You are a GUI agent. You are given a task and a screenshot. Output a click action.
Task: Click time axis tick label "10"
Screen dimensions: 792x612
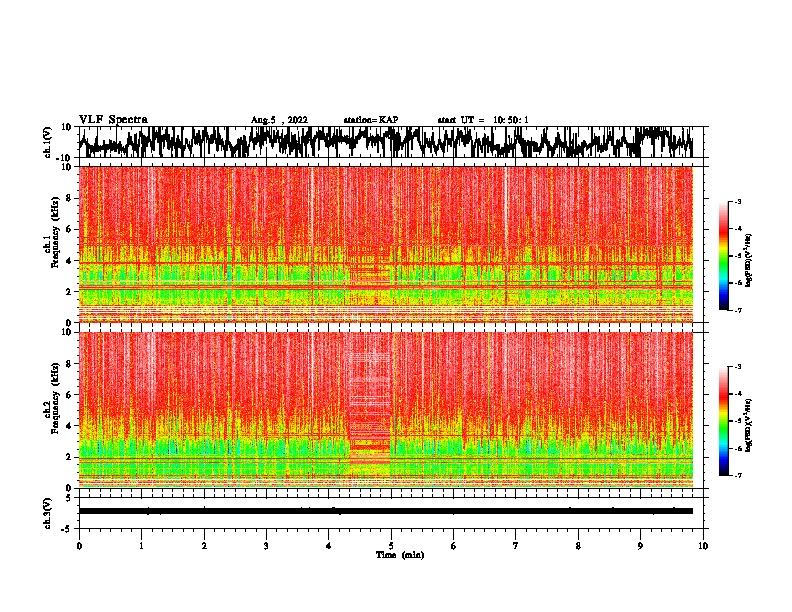703,546
